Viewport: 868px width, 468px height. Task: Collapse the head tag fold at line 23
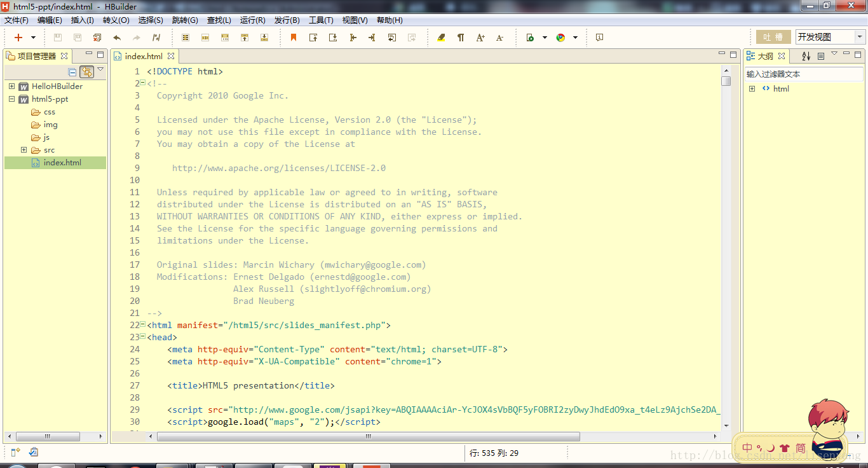[x=143, y=336]
